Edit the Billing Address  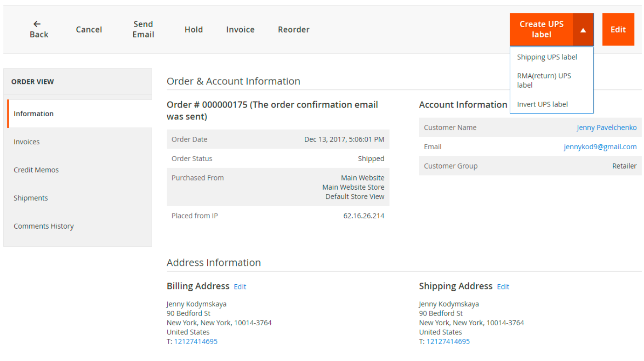coord(239,287)
